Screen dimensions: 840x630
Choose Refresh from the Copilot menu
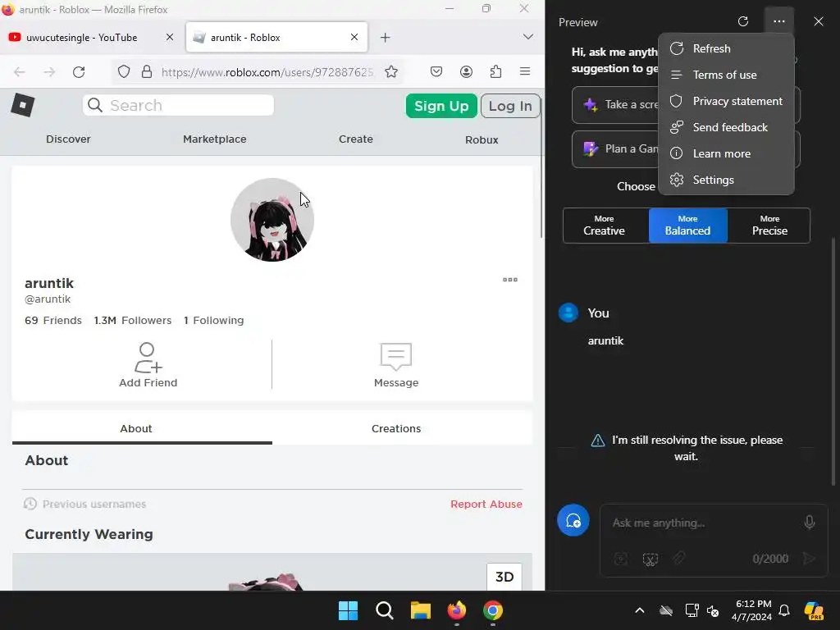726,48
